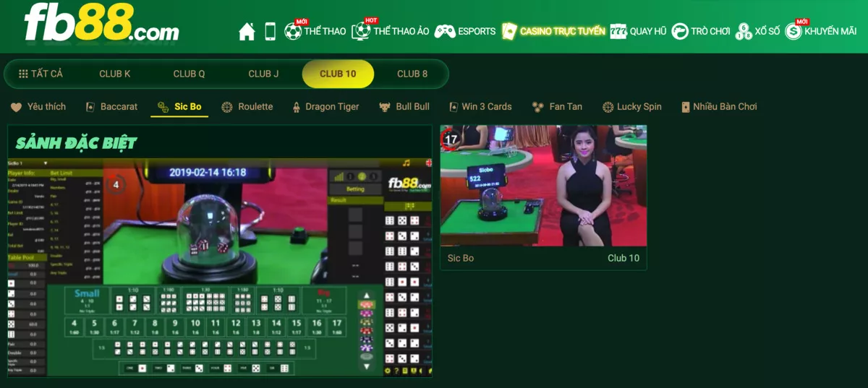Select the yellow betting chip

(367, 322)
